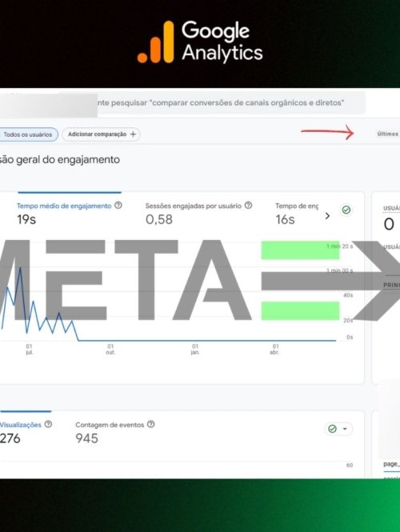
Task: Click the são geral do engajamento heading
Action: point(60,159)
